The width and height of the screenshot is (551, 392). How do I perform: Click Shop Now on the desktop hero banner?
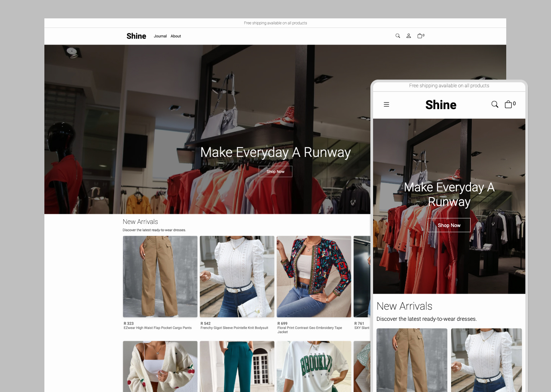275,171
